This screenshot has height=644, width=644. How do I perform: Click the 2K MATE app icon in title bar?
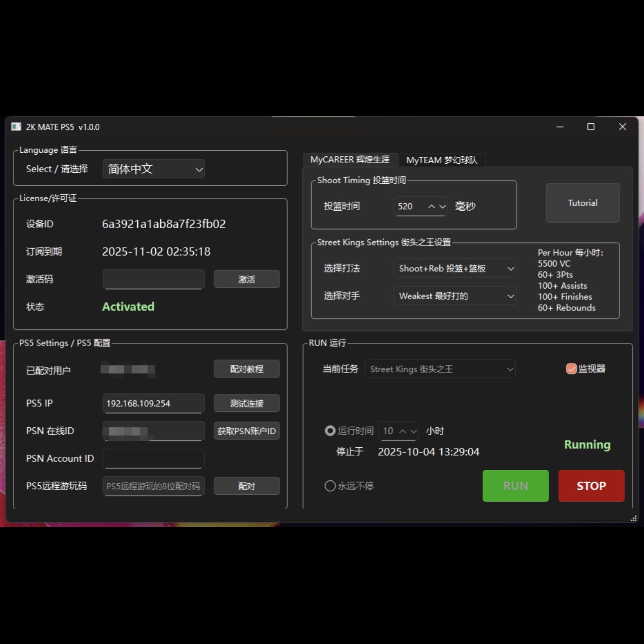point(15,127)
